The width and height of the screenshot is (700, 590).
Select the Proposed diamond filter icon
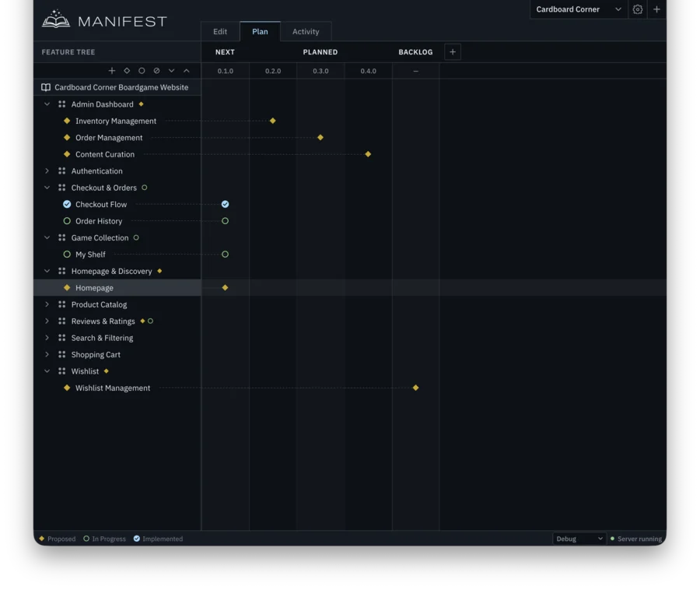(x=127, y=70)
